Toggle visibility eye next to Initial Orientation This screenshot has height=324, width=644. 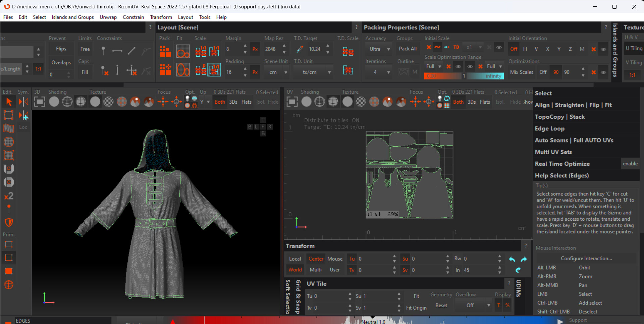[604, 49]
